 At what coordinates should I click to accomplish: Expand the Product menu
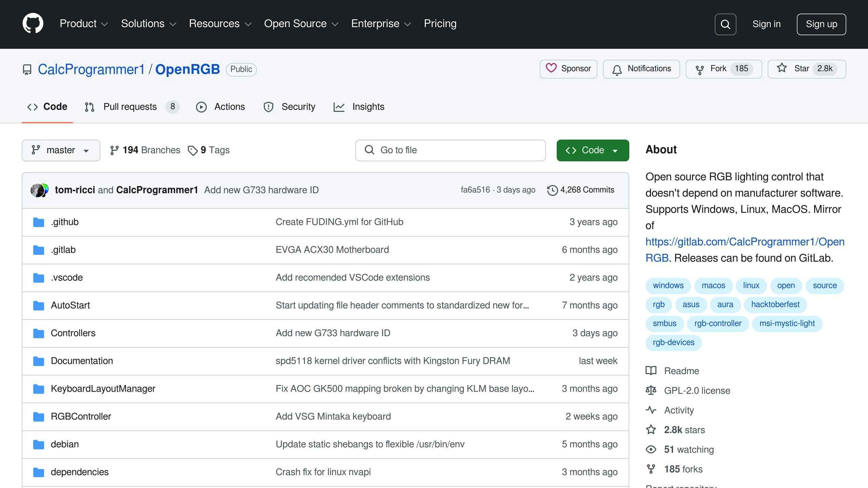point(84,24)
